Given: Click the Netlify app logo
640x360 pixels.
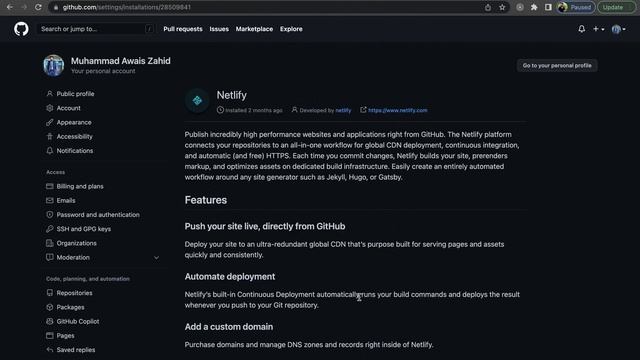Looking at the screenshot, I should [197, 100].
